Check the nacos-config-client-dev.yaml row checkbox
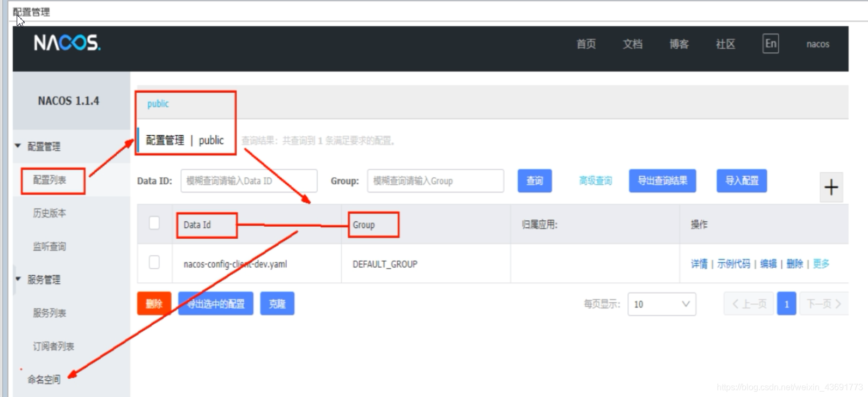 click(x=154, y=262)
